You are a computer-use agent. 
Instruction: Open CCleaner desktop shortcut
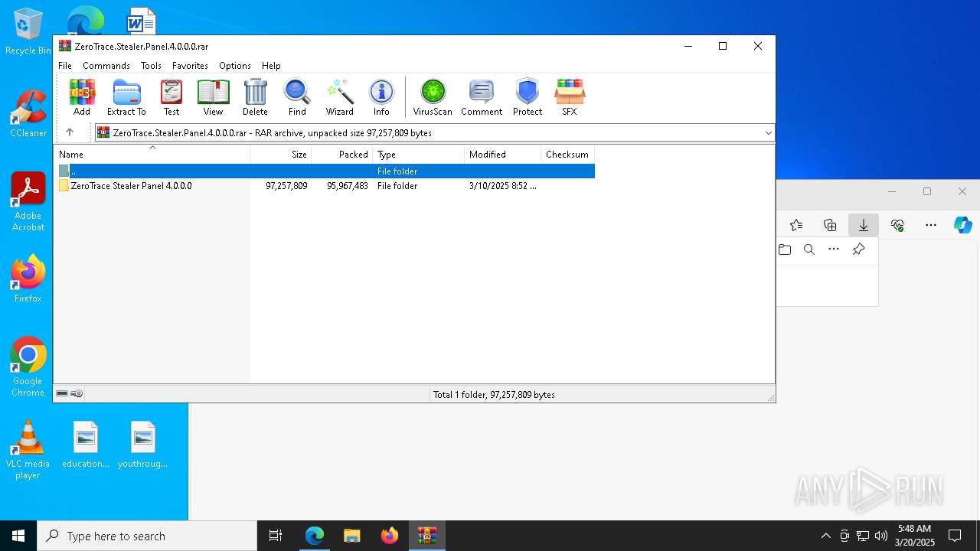(x=28, y=113)
